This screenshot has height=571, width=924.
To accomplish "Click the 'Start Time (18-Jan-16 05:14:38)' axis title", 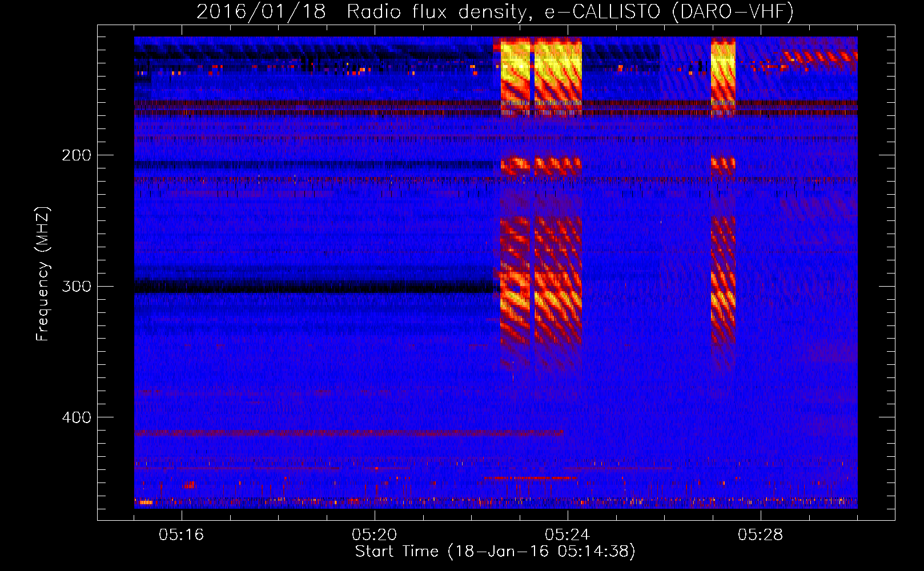I will [x=495, y=552].
